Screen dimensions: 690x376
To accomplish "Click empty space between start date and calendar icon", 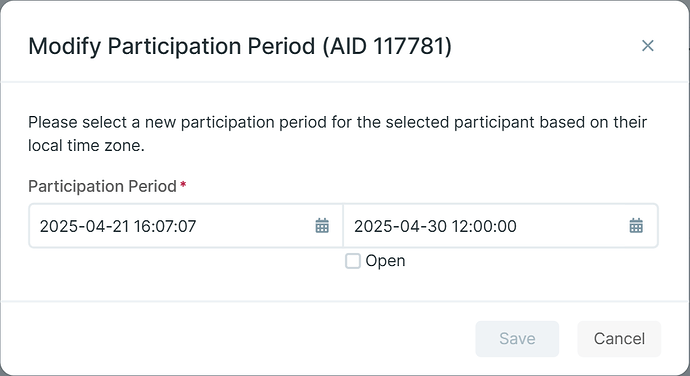I will pos(255,226).
